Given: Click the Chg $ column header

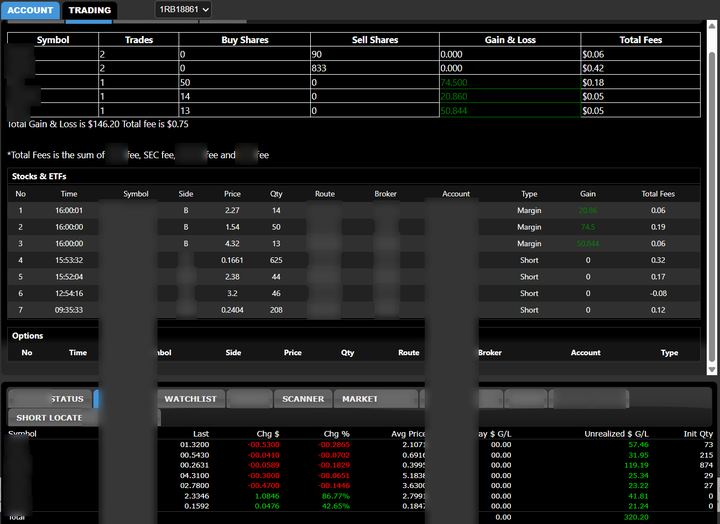Looking at the screenshot, I should coord(268,434).
